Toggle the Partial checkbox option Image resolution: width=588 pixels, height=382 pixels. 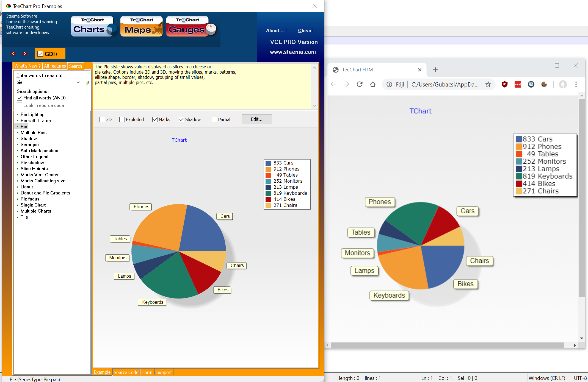214,119
